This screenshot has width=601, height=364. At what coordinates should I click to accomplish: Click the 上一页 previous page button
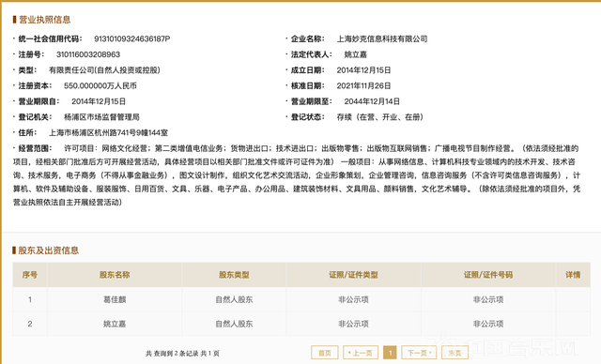(x=361, y=353)
